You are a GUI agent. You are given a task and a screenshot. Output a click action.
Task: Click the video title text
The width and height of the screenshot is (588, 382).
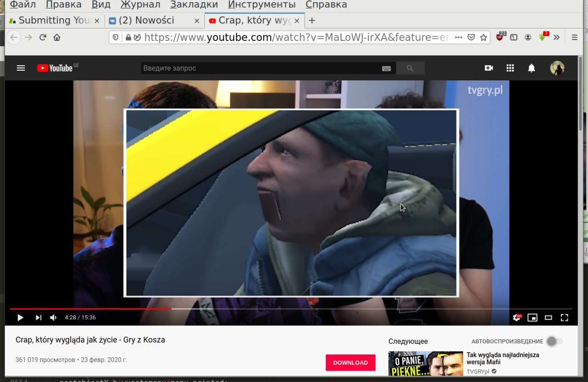click(90, 340)
